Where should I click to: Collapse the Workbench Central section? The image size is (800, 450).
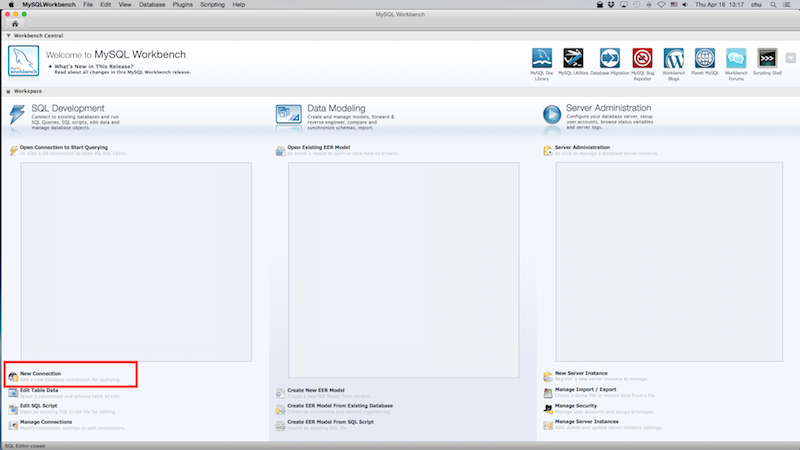8,36
